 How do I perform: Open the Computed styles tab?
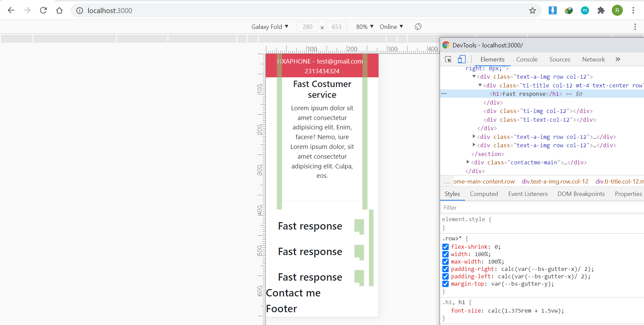point(484,194)
